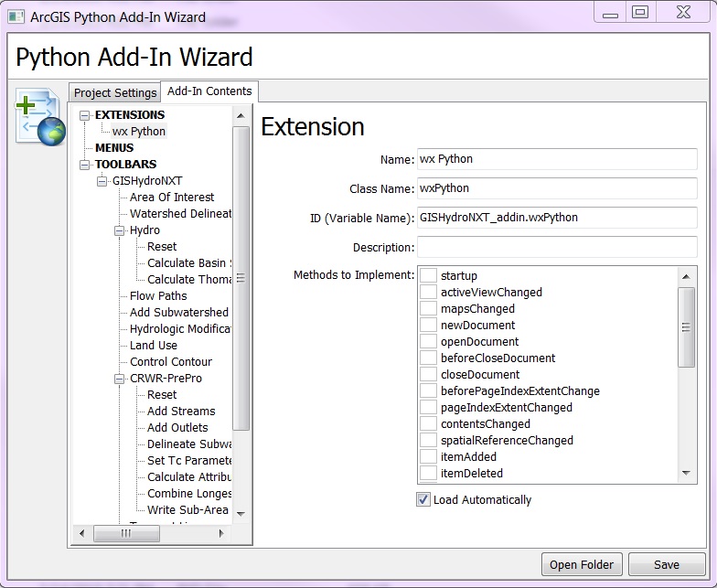The width and height of the screenshot is (717, 588).
Task: Edit the ID (Variable Name) field
Action: [557, 218]
